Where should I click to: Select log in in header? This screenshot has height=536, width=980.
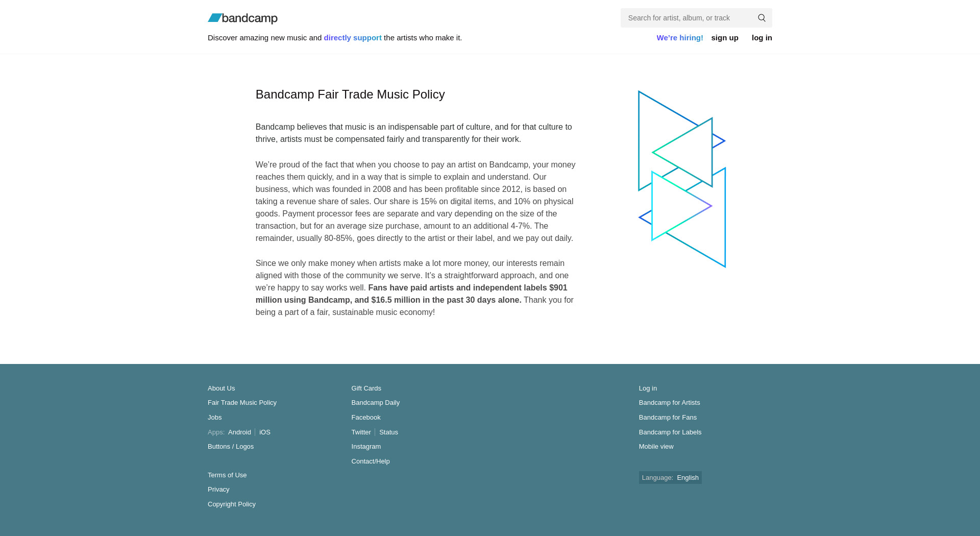pos(762,38)
